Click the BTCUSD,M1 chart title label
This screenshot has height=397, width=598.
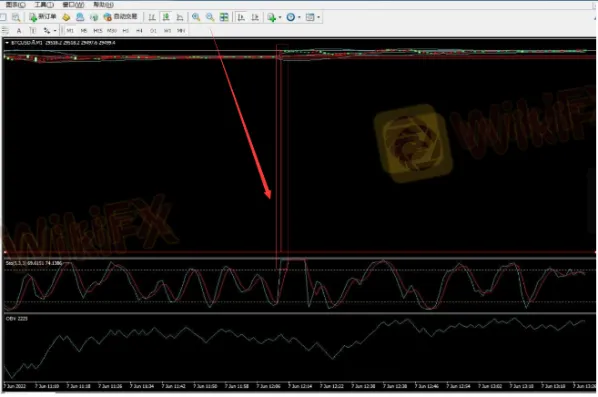27,43
